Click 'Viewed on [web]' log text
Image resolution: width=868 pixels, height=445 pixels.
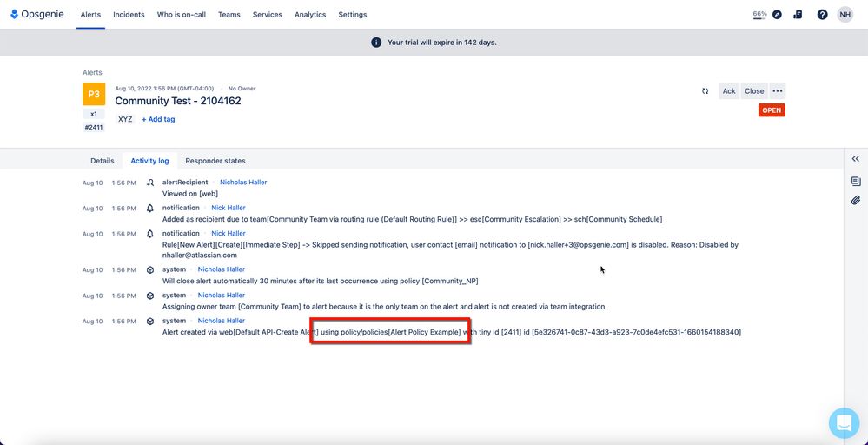click(190, 194)
